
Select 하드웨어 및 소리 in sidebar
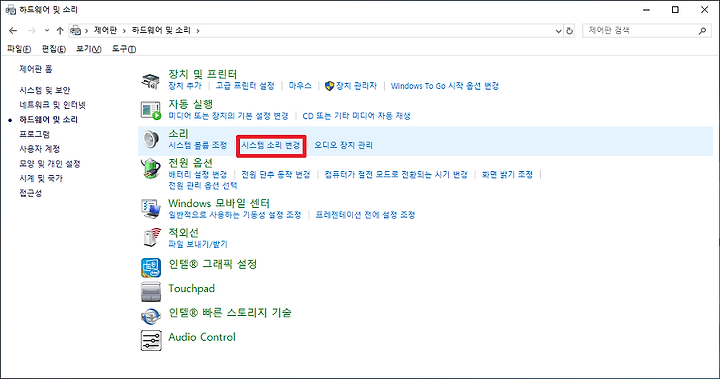[x=48, y=119]
